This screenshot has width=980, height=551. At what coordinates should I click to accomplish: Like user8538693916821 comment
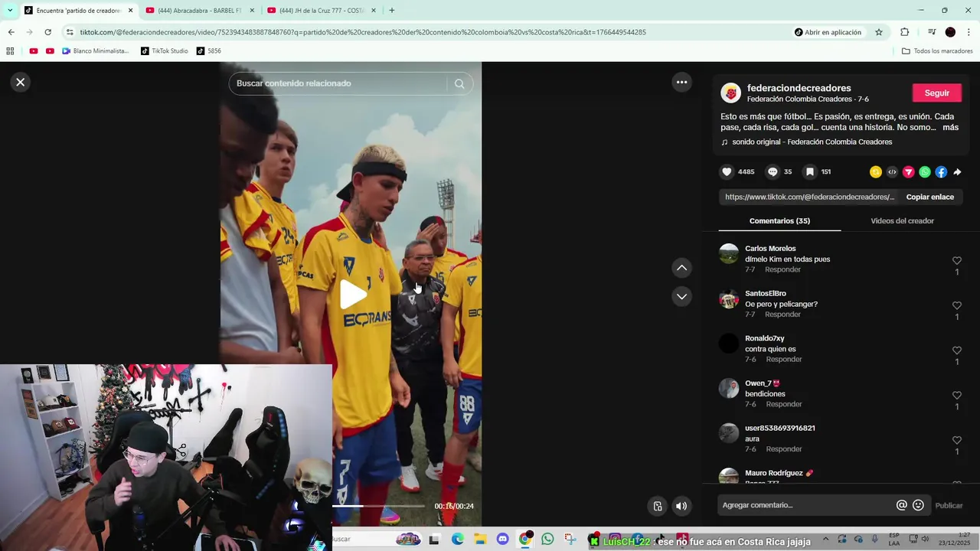pos(956,441)
